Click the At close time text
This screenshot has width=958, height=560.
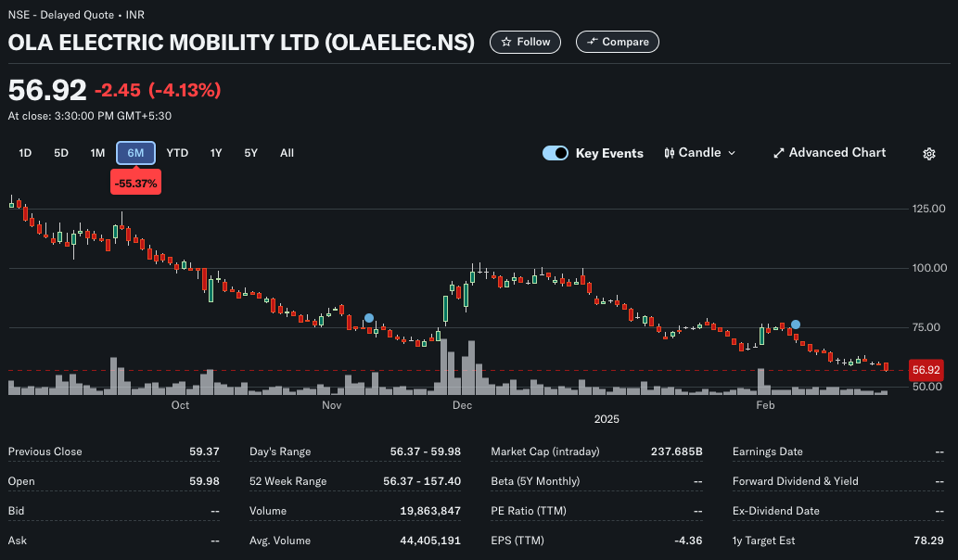click(90, 116)
